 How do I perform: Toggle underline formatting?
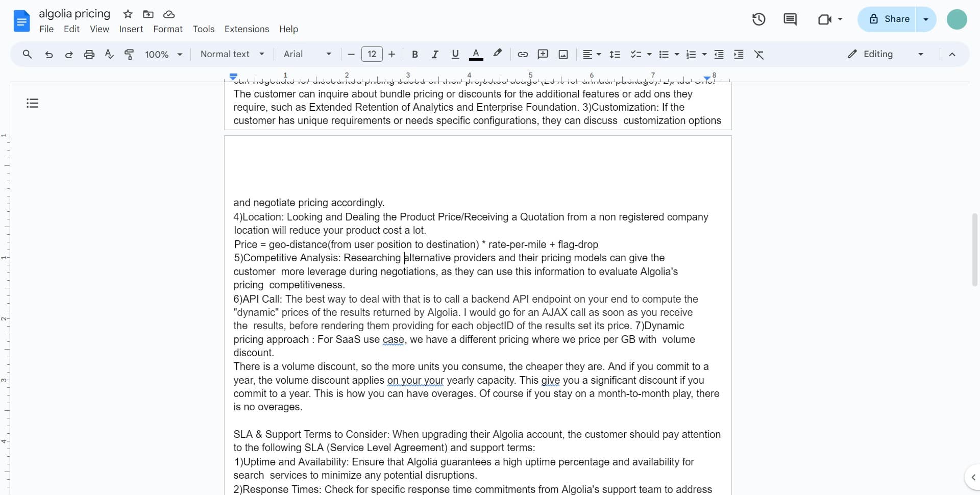[x=455, y=55]
